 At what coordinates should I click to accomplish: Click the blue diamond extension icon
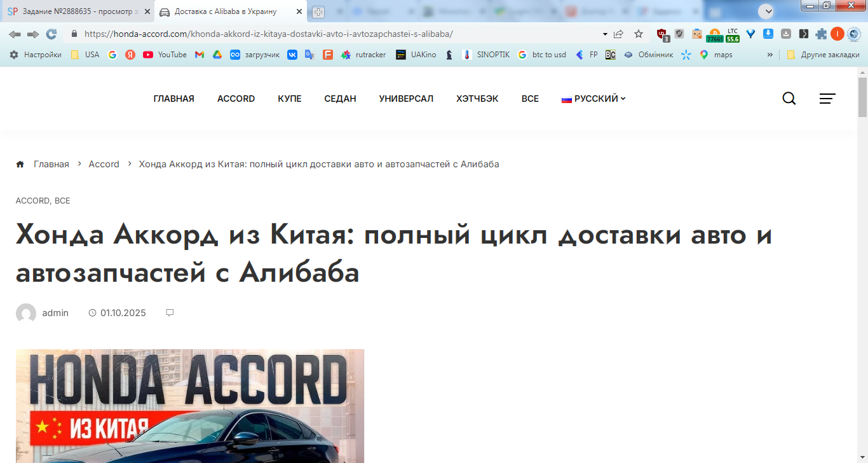(750, 34)
